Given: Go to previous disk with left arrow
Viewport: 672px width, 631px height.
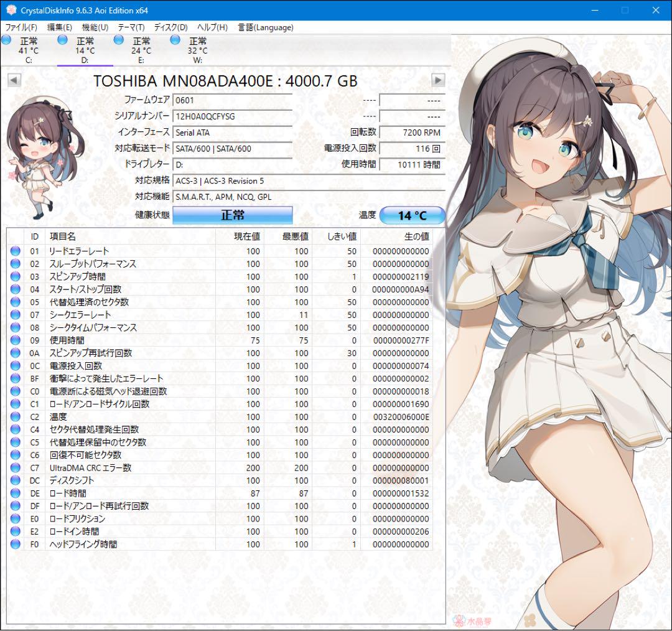Looking at the screenshot, I should [14, 80].
